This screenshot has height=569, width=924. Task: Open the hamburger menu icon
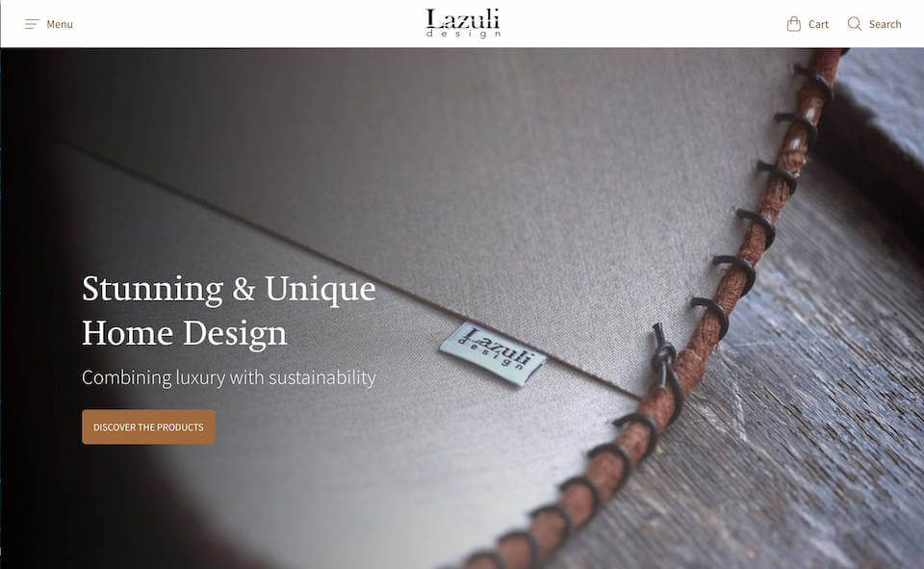coord(32,24)
